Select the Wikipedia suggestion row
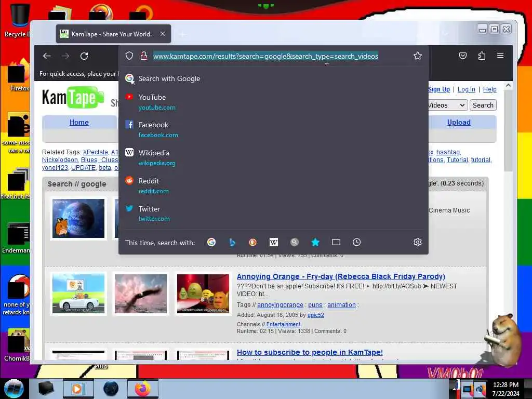The image size is (532, 399). pos(273,158)
